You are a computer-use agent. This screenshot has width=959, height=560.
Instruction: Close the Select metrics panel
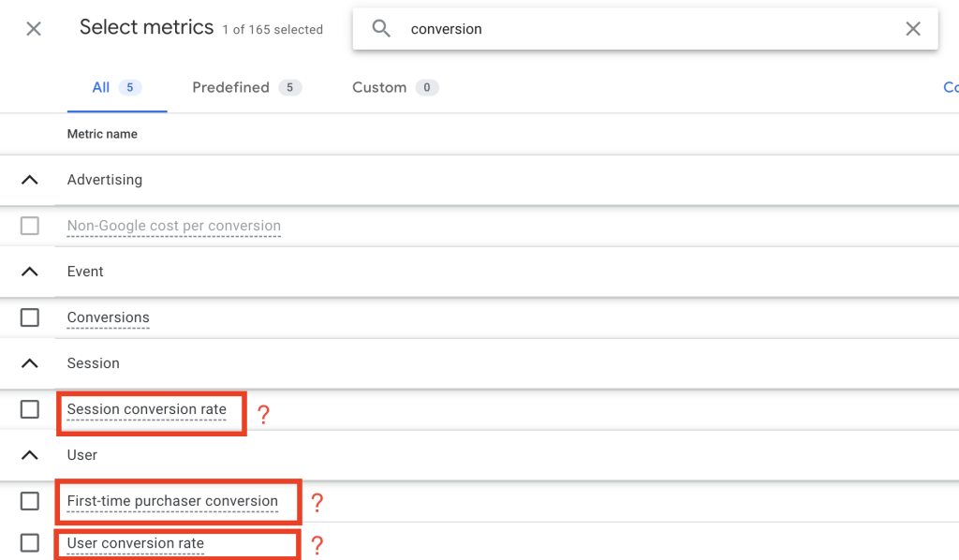(x=34, y=29)
